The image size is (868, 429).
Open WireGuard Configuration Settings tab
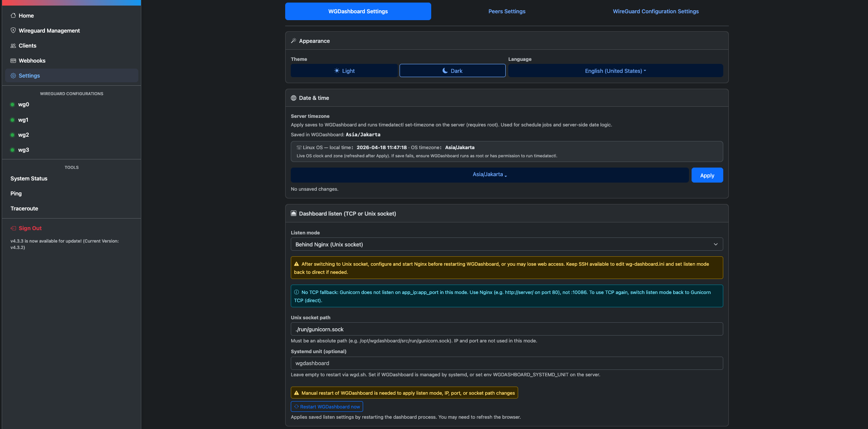tap(656, 12)
